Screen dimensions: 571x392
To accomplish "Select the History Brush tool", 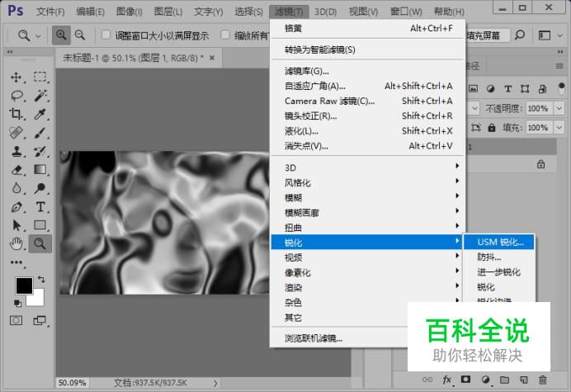I will click(x=40, y=151).
